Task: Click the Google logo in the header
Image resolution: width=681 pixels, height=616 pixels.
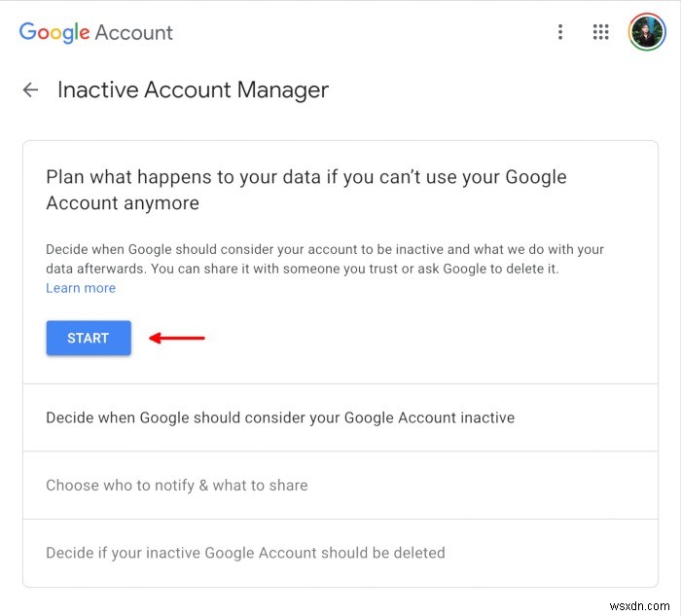Action: (54, 32)
